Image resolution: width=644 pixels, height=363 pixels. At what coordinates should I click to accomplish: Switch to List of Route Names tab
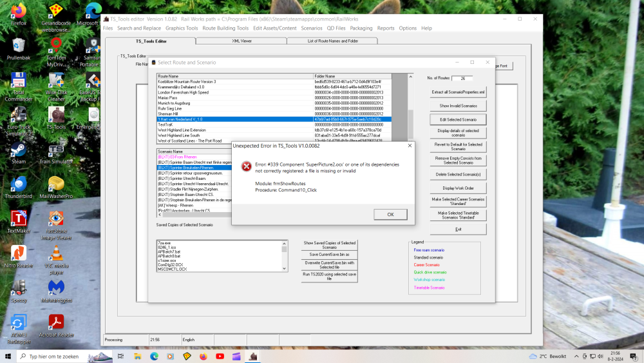pyautogui.click(x=333, y=41)
